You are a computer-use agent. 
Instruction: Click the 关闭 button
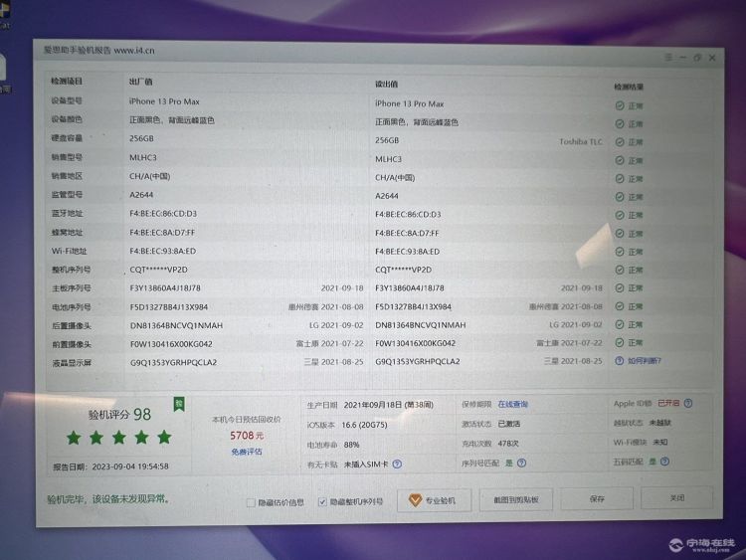677,497
